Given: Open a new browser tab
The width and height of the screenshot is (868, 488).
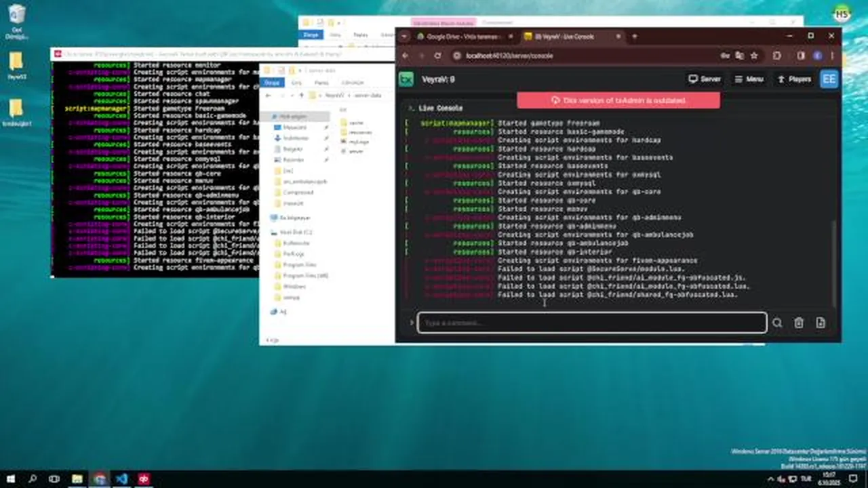Looking at the screenshot, I should (634, 37).
